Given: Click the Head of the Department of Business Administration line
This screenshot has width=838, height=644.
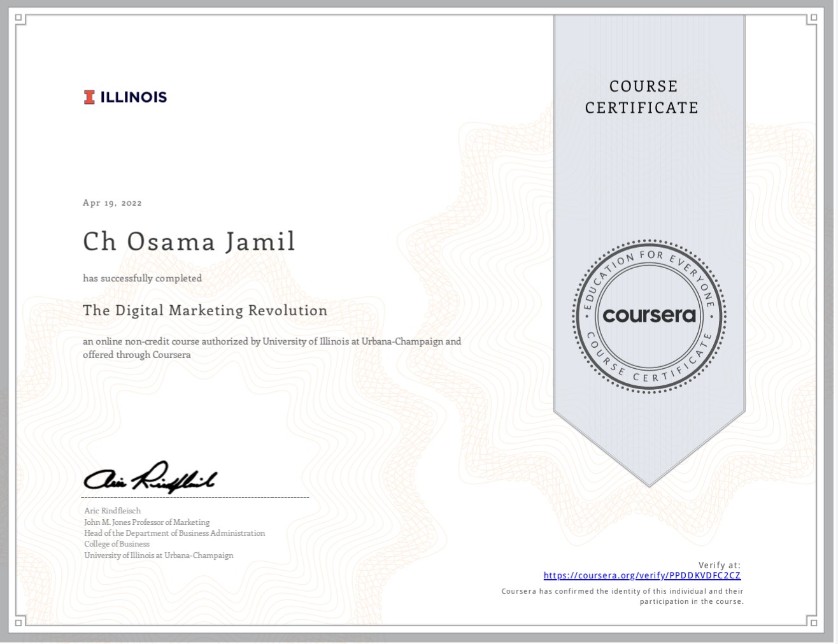Looking at the screenshot, I should [174, 533].
